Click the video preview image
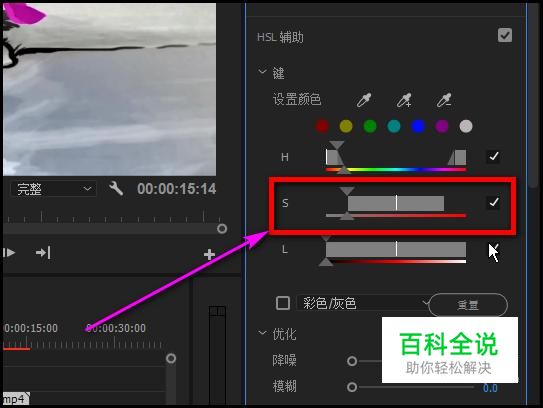Screen dimensions: 543x408 click(x=110, y=89)
